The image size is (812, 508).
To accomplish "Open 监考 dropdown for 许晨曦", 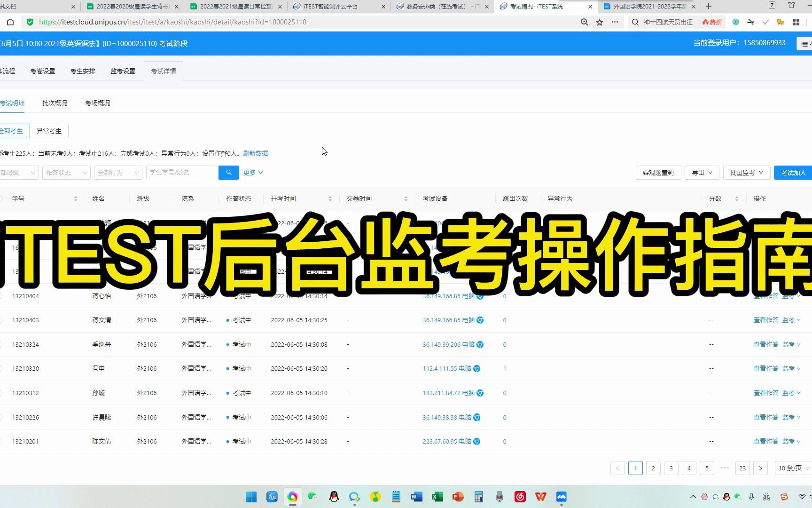I will click(791, 417).
